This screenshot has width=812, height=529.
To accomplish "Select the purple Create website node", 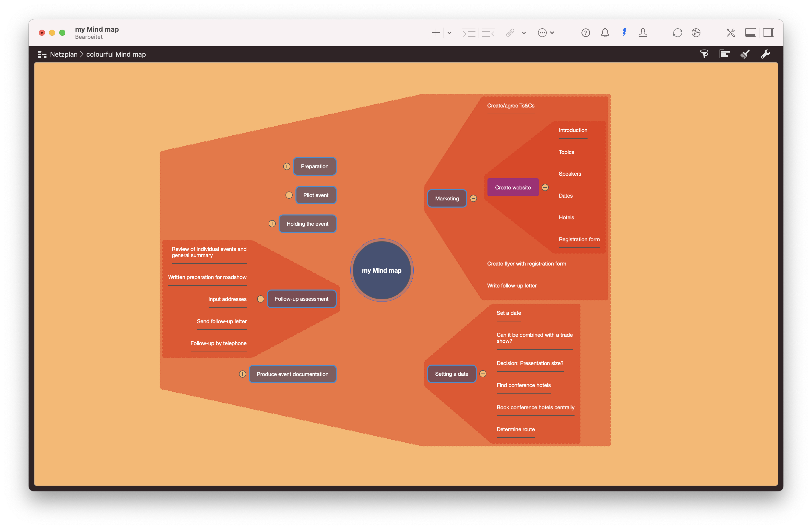I will click(x=513, y=188).
